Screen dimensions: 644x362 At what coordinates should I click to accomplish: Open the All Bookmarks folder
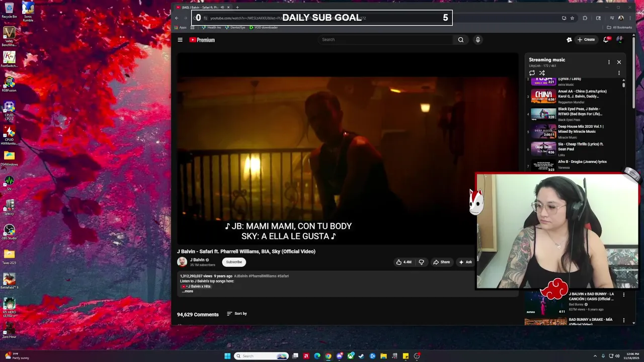click(619, 28)
